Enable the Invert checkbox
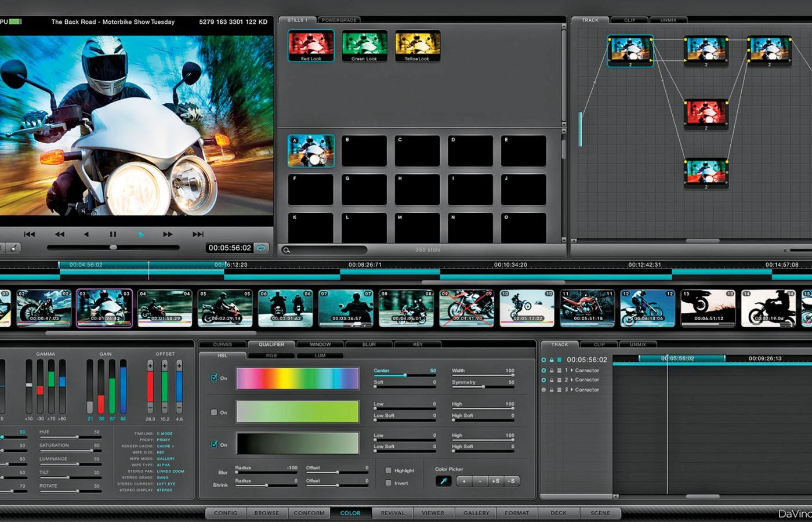Viewport: 812px width, 522px height. coord(388,483)
